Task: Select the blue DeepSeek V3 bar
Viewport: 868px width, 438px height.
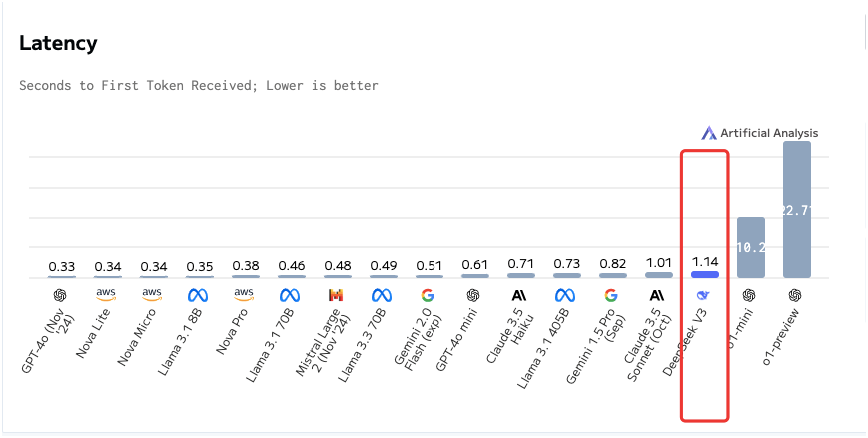Action: 704,274
